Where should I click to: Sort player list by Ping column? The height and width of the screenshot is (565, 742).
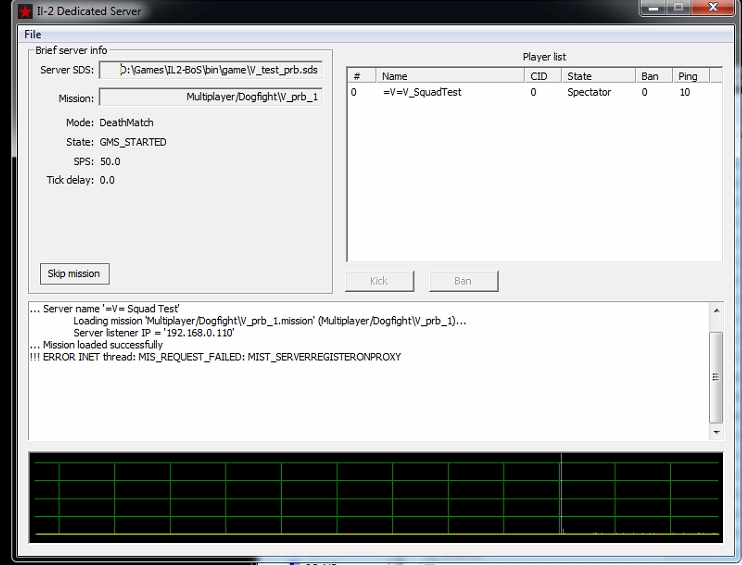pos(691,76)
